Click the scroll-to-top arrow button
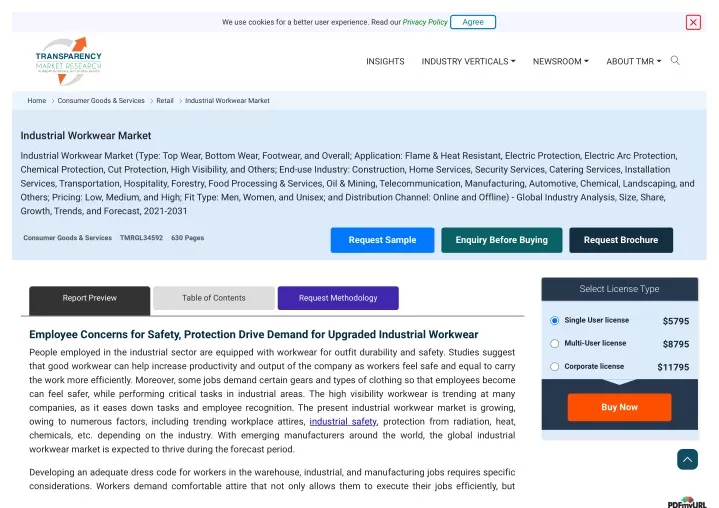 tap(687, 459)
